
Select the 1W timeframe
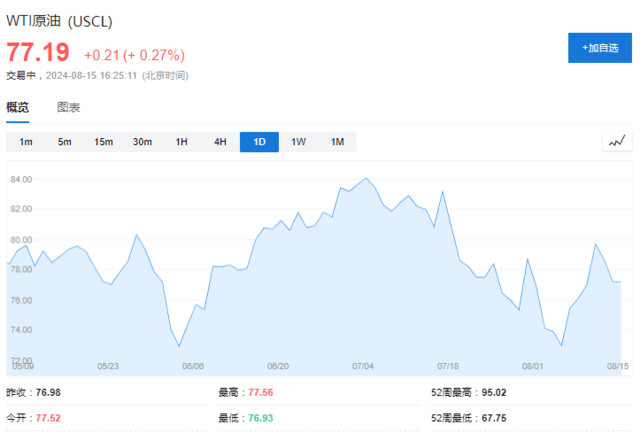[298, 142]
